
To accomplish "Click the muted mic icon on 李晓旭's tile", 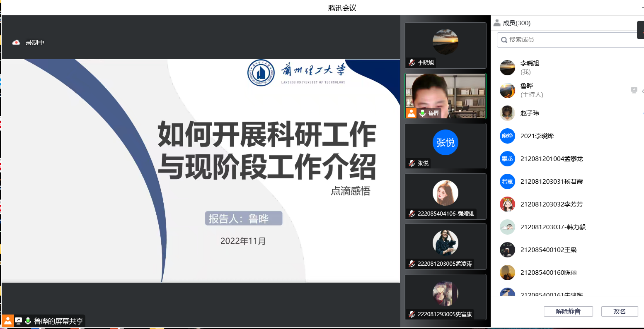I will [x=412, y=63].
